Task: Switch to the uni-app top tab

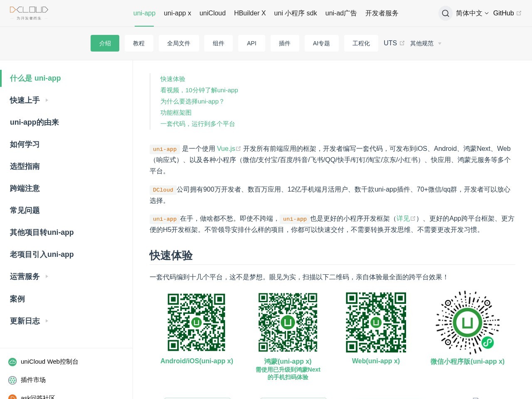Action: tap(144, 13)
